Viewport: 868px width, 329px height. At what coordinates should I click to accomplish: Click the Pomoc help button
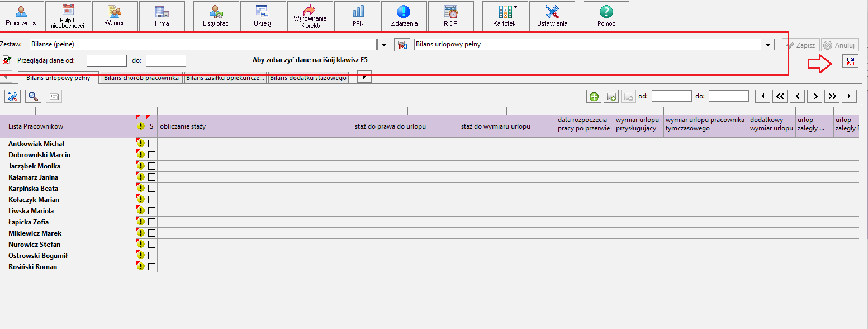606,16
